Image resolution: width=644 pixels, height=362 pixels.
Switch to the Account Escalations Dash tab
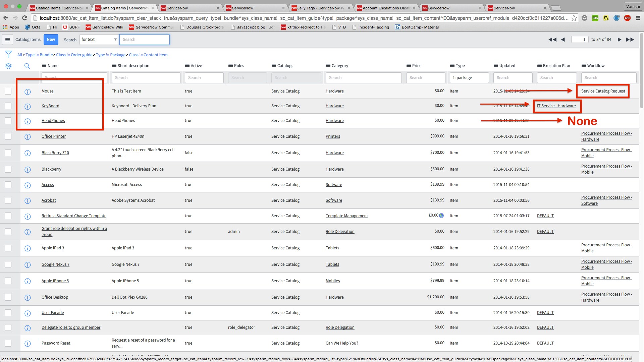point(386,7)
